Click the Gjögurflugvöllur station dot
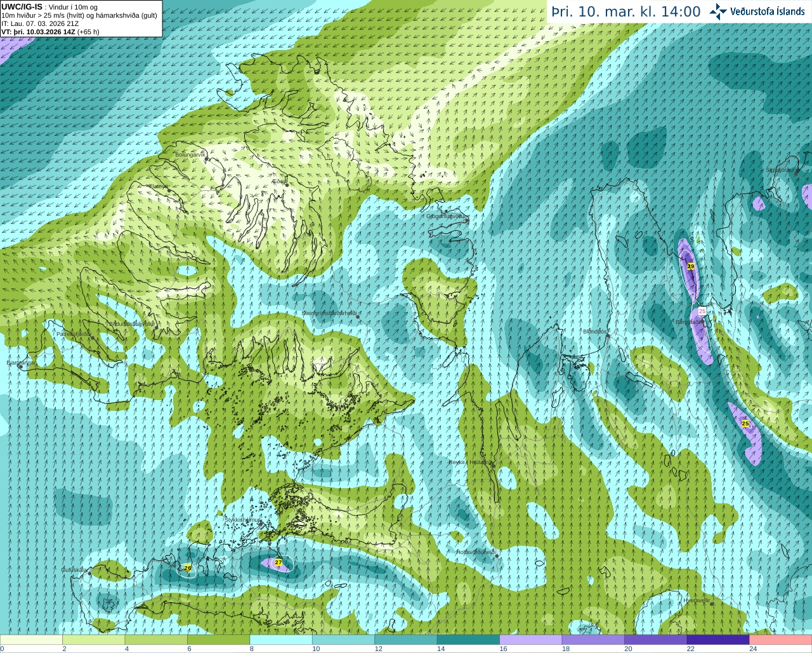The width and height of the screenshot is (812, 653). coord(466,220)
